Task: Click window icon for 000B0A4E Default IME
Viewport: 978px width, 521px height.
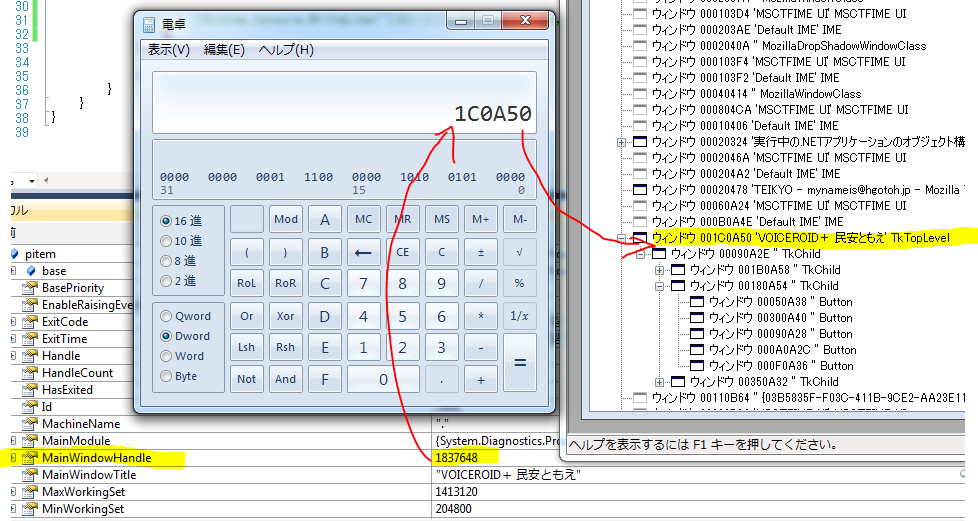Action: [640, 222]
